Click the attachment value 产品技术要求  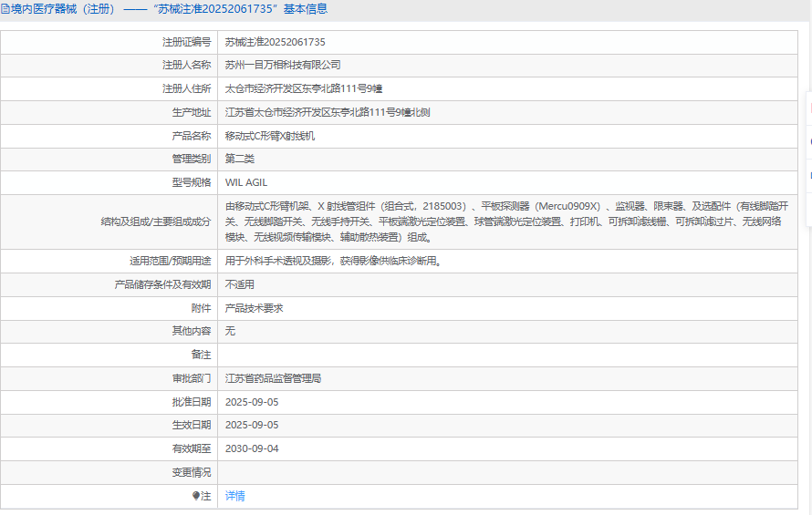(x=254, y=308)
